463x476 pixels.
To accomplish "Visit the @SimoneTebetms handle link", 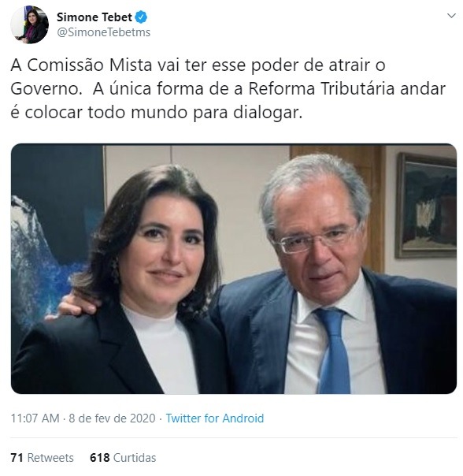I will pyautogui.click(x=103, y=32).
